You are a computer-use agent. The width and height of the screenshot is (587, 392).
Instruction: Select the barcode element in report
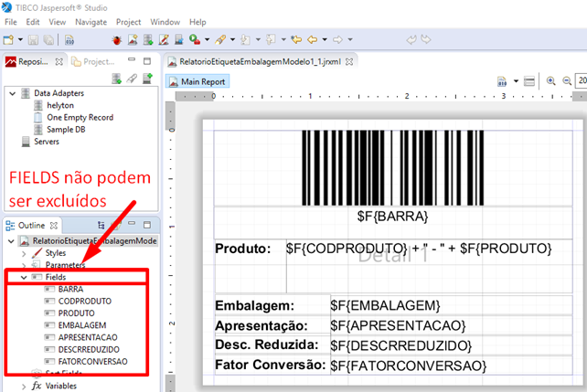click(393, 167)
